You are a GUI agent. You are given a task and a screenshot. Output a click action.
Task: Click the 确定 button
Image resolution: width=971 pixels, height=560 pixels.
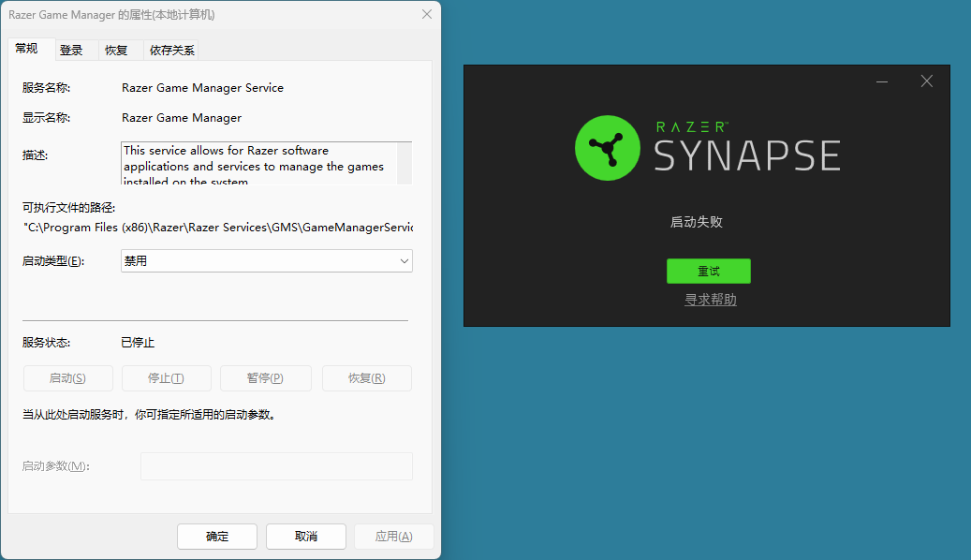pos(216,537)
